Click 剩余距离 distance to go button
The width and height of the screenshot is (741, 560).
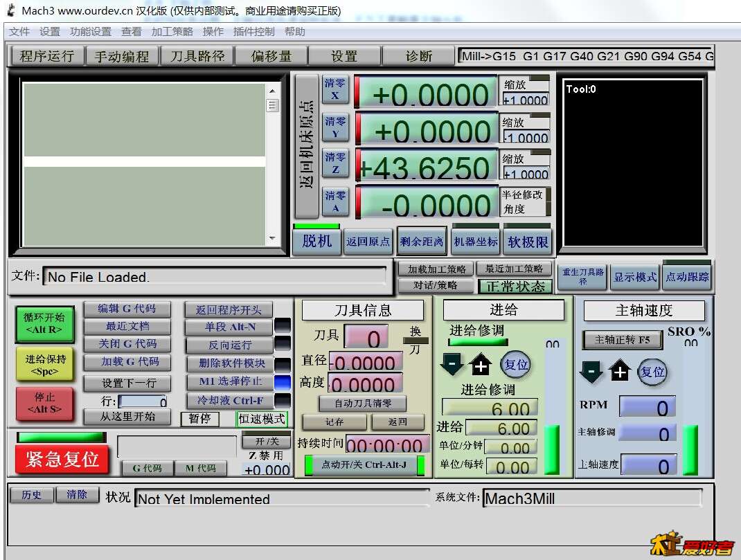coord(421,242)
